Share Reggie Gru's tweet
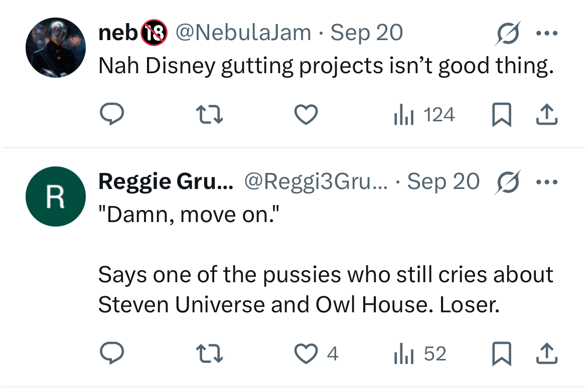 (546, 353)
